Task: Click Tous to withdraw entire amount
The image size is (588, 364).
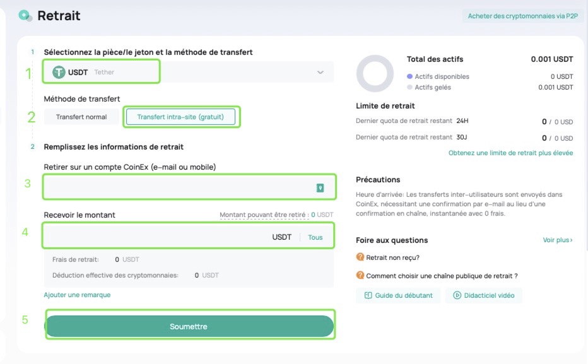Action: pyautogui.click(x=315, y=237)
